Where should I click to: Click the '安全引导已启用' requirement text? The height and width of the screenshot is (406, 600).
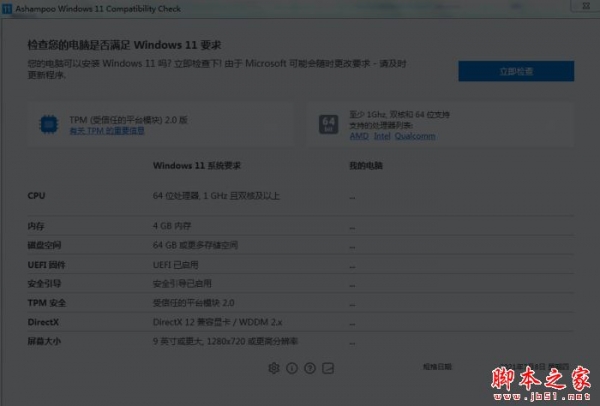182,284
